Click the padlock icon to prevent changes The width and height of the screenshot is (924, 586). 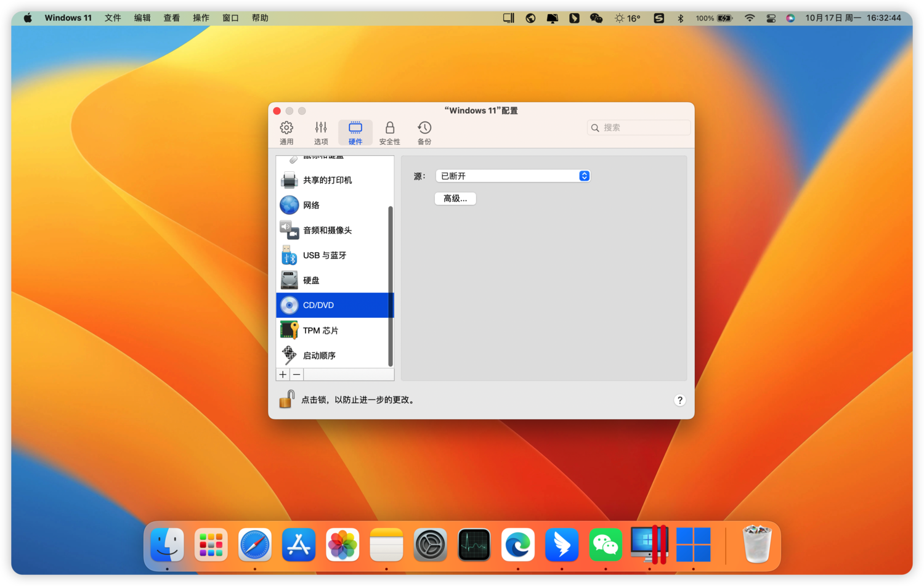286,399
